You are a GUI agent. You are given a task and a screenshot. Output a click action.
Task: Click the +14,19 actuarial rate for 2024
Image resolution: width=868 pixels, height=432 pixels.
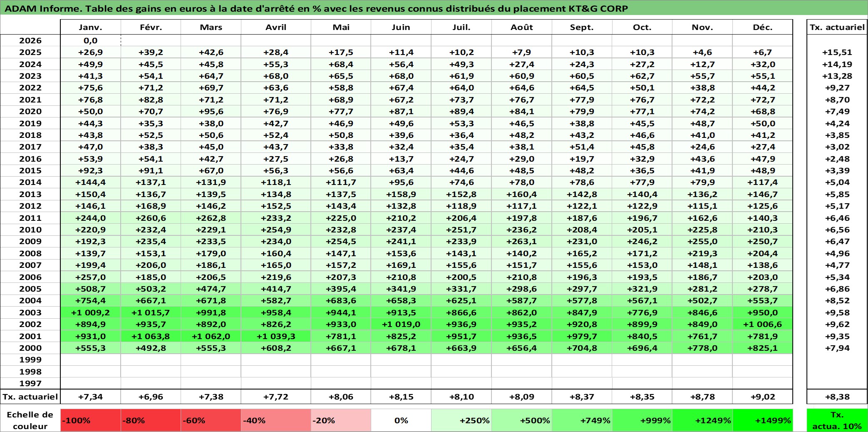[x=837, y=64]
